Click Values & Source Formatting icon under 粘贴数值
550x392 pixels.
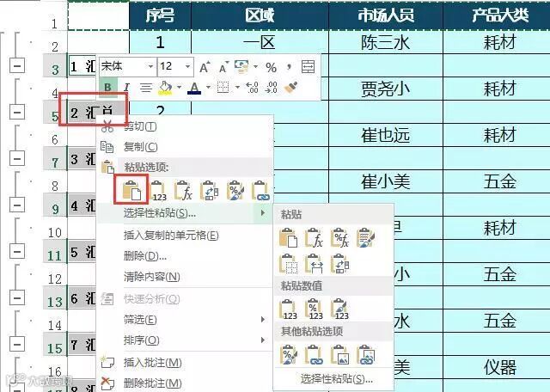coord(339,309)
